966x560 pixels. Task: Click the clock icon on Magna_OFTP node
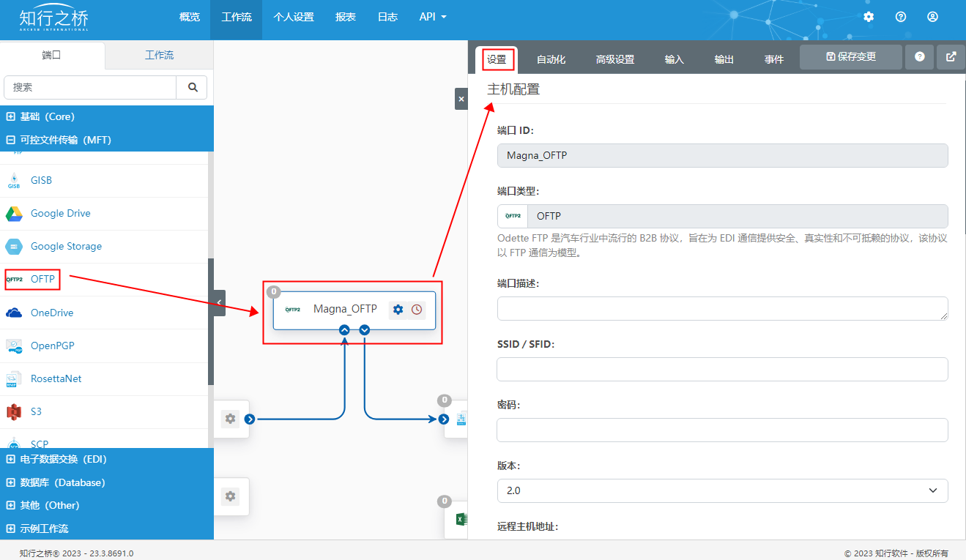[x=417, y=310]
